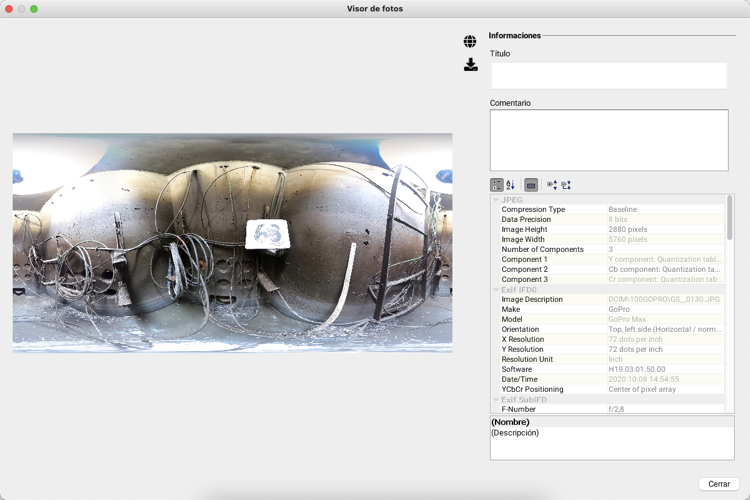Collapse the JPEG property group

point(496,200)
